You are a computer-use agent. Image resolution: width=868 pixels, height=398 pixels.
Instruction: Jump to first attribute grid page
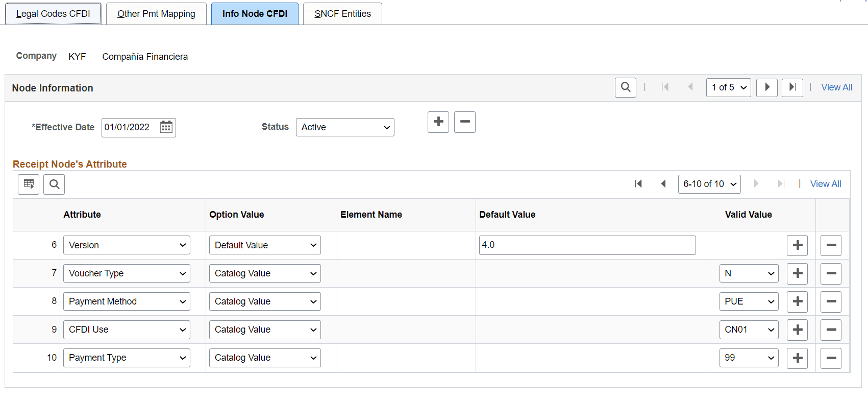[x=638, y=184]
